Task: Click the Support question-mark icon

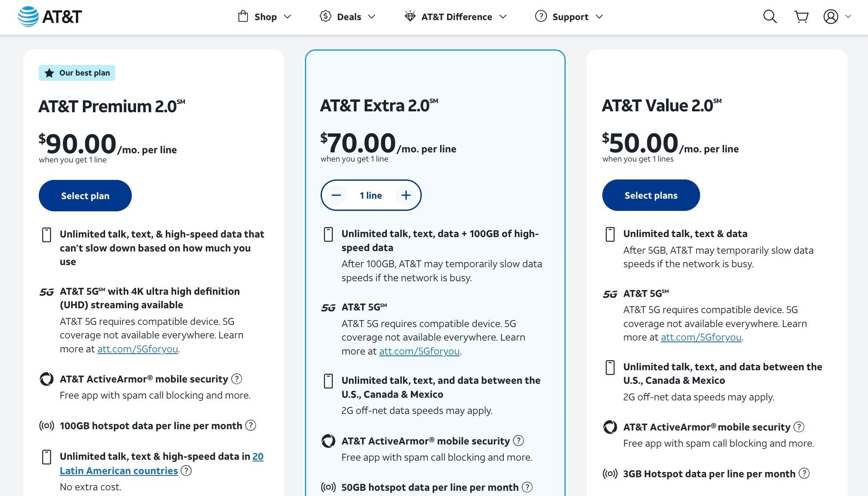Action: pyautogui.click(x=540, y=17)
